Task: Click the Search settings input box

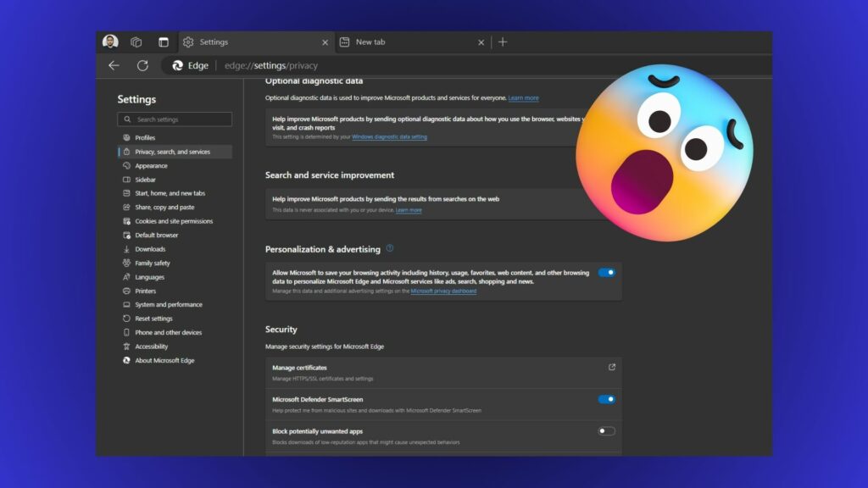Action: point(175,119)
